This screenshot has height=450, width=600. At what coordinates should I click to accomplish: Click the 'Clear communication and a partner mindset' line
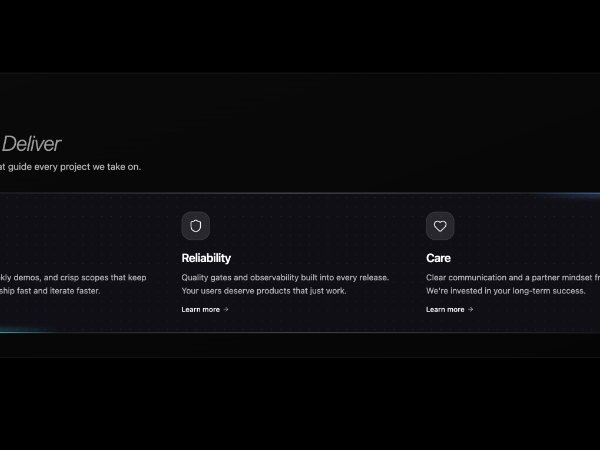tap(512, 277)
